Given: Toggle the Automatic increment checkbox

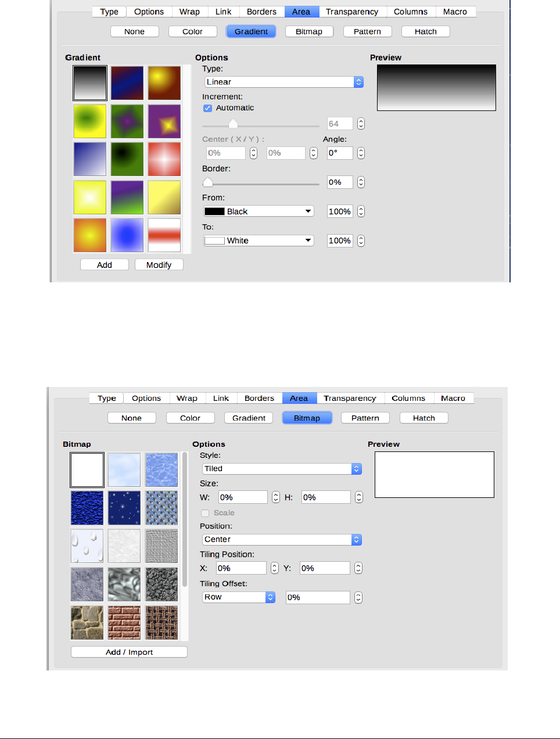Looking at the screenshot, I should [x=207, y=108].
